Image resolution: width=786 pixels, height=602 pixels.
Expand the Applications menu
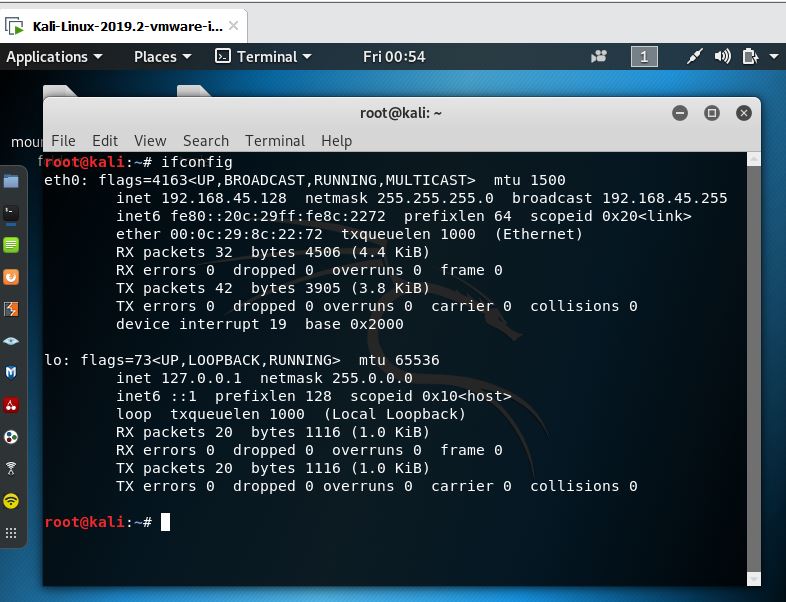(54, 57)
